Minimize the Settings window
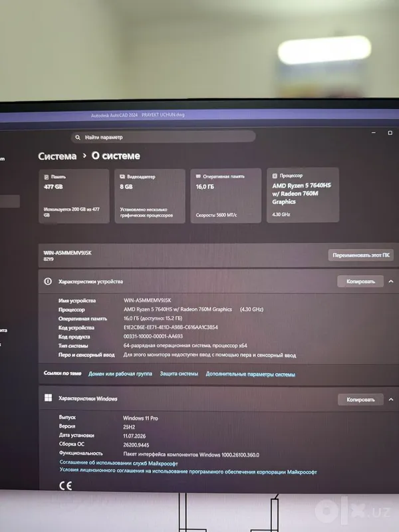 point(374,132)
